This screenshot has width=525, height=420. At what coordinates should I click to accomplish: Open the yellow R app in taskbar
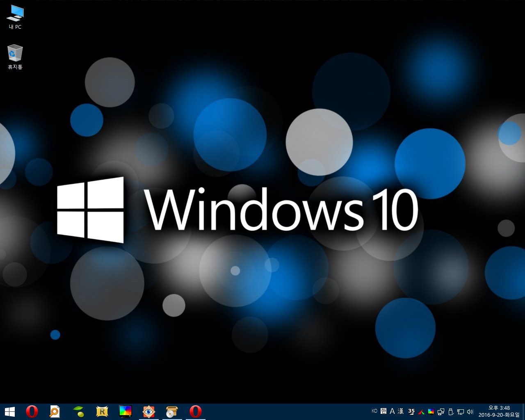(102, 411)
